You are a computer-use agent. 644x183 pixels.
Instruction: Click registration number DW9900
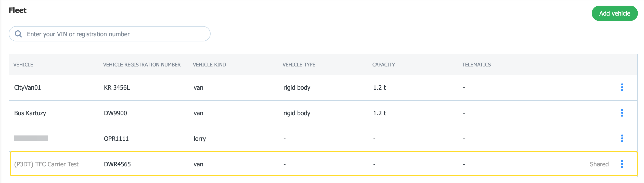pyautogui.click(x=115, y=113)
